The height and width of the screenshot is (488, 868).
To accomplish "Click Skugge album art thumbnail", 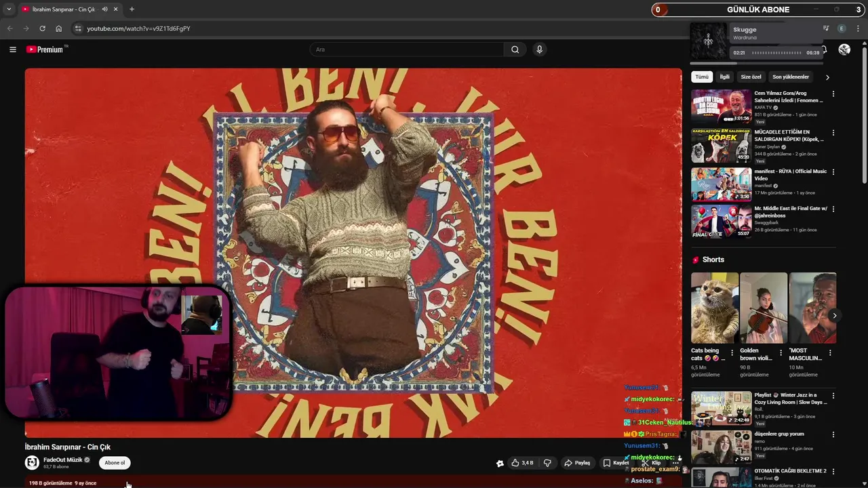I will coord(709,41).
